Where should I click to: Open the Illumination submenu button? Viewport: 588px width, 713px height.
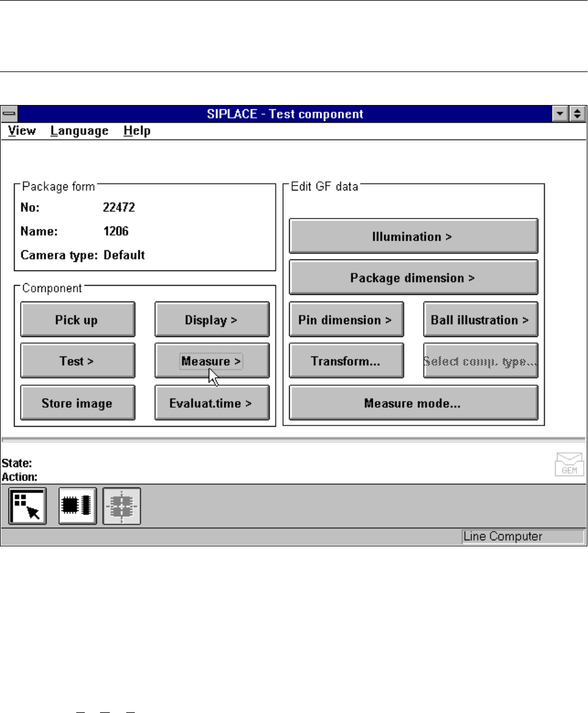pos(414,236)
